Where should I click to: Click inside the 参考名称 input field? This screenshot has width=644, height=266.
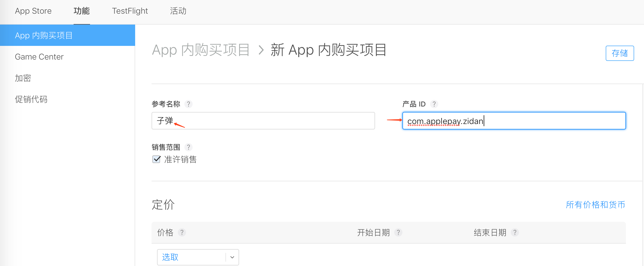pyautogui.click(x=263, y=120)
